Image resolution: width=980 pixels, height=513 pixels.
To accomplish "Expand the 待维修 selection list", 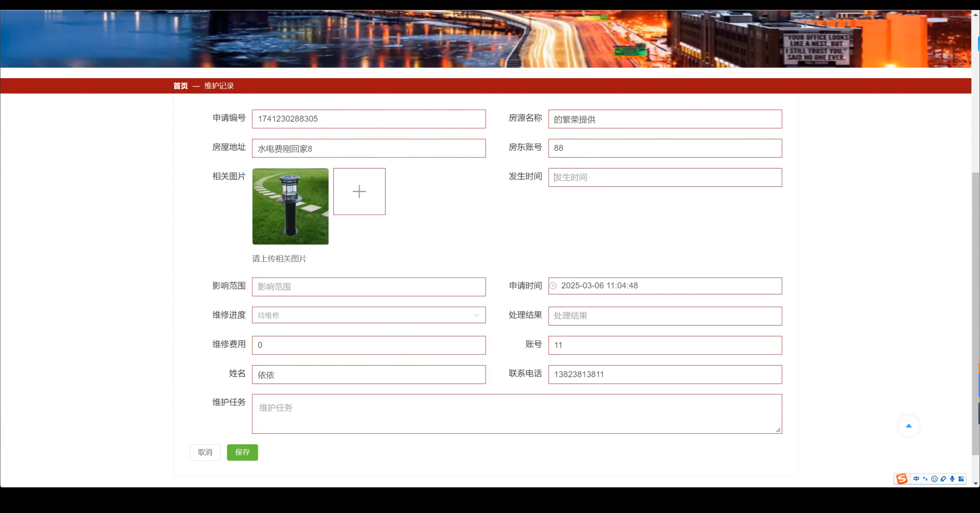I will (x=368, y=315).
